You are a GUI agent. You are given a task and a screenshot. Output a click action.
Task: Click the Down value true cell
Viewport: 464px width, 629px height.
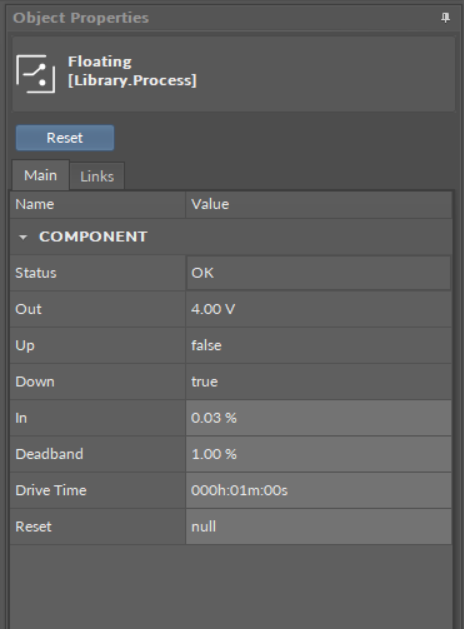[318, 381]
